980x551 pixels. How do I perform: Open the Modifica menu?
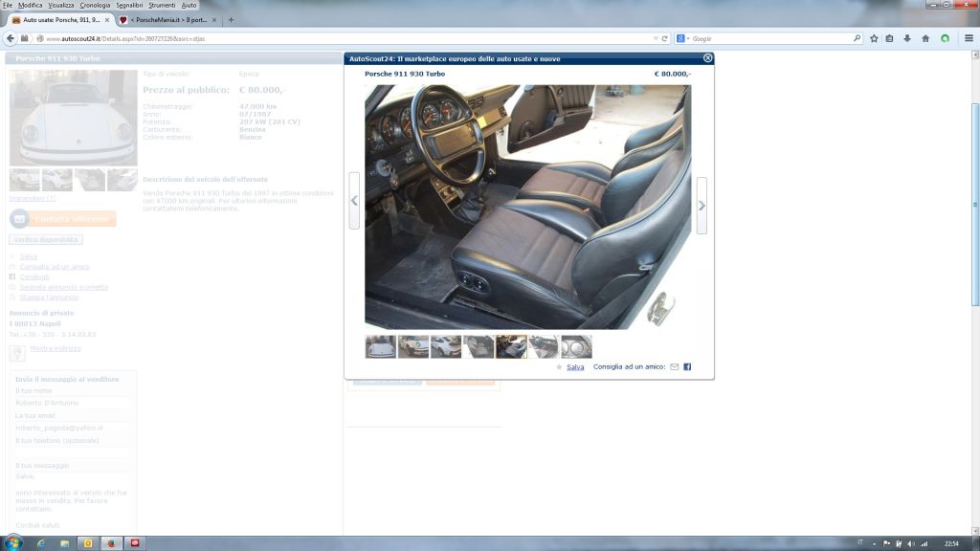point(30,5)
